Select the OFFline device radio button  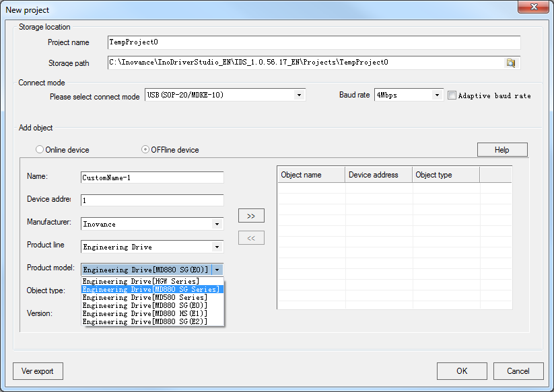tap(145, 150)
